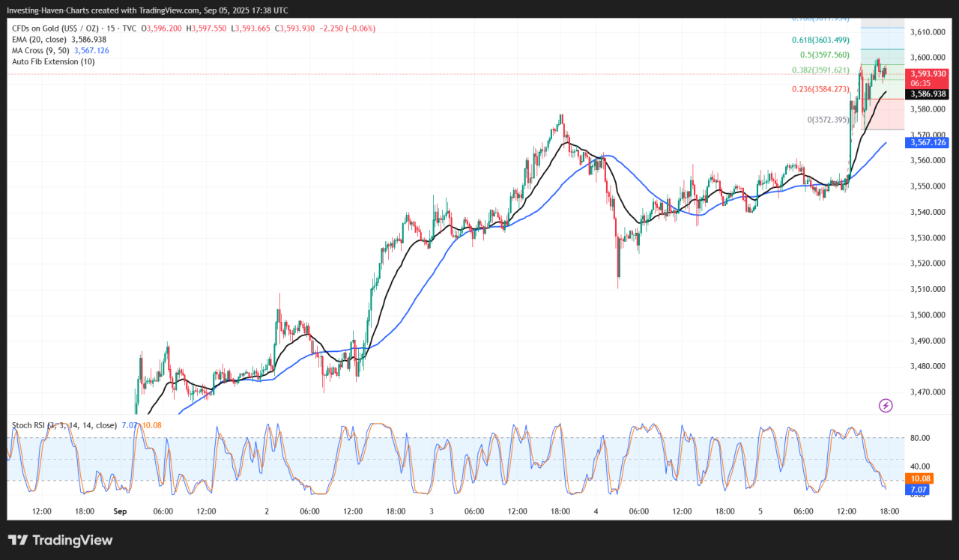Click the 0.382(3591.621) Fib level label
Screen dimensions: 959x560
click(820, 70)
